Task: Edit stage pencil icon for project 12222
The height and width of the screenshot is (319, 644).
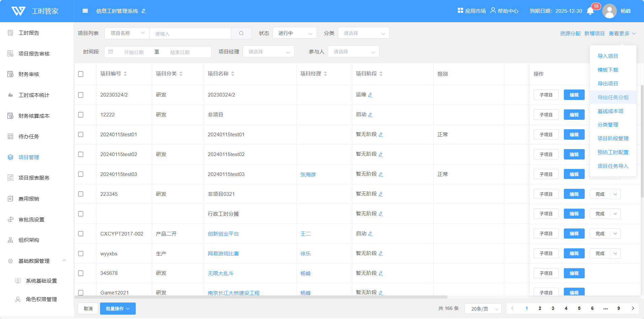Action: [x=370, y=115]
